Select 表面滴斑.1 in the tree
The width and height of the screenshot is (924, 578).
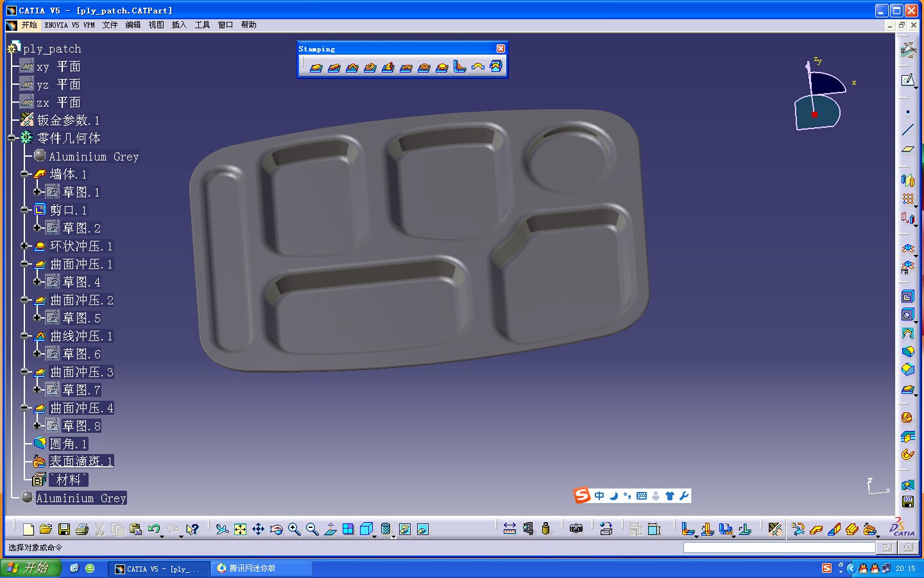coord(81,461)
